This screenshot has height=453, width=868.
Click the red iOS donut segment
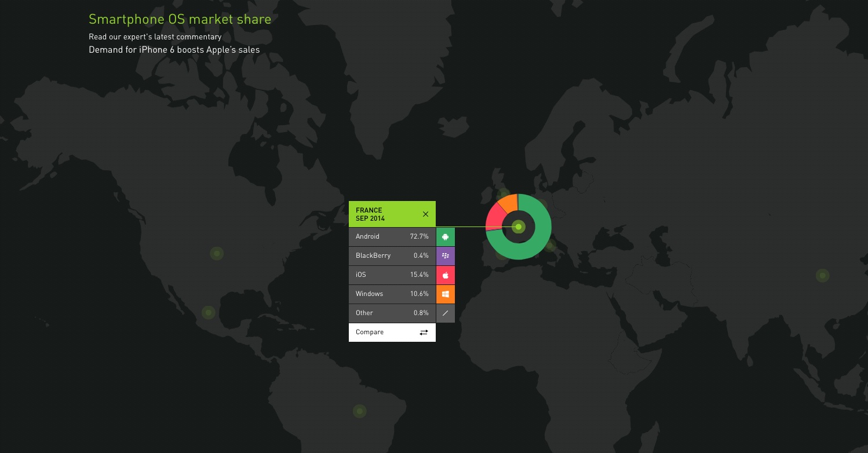tap(496, 215)
